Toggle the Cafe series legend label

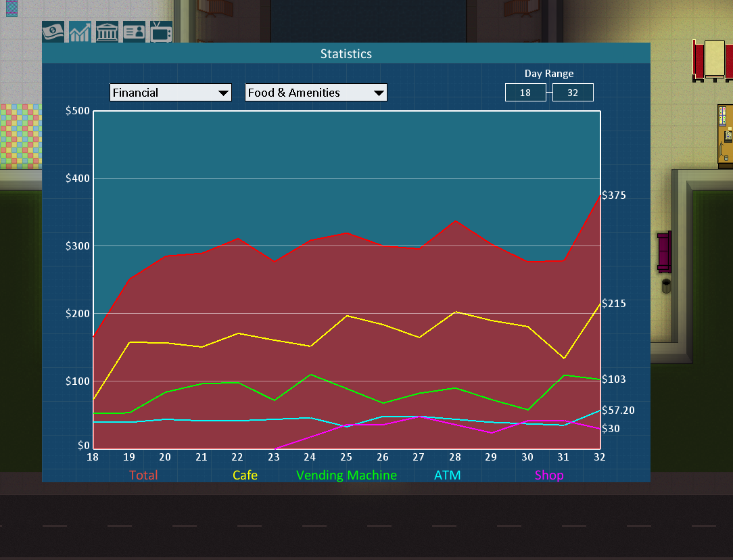pos(245,475)
